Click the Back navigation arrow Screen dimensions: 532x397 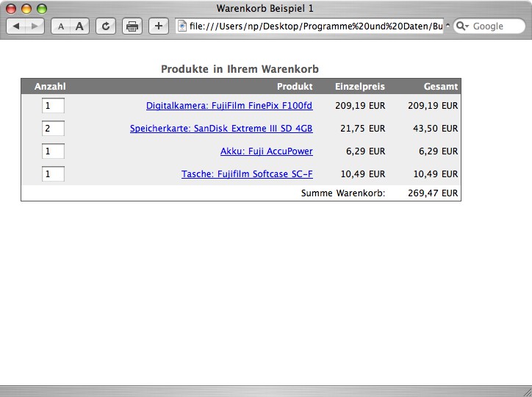coord(17,26)
